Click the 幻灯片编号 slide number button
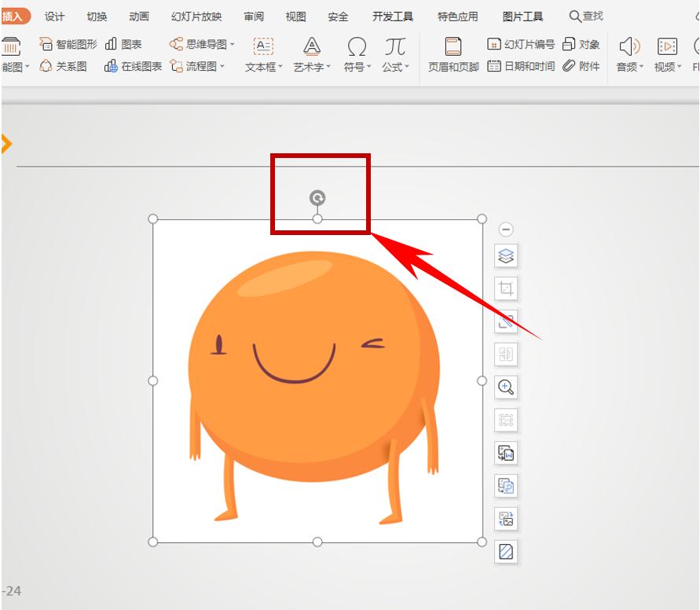Screen dimensions: 700x610 pyautogui.click(x=521, y=45)
